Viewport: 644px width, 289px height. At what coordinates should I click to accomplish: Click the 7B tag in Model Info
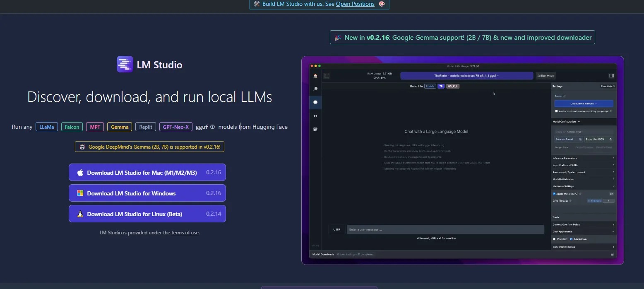click(441, 86)
